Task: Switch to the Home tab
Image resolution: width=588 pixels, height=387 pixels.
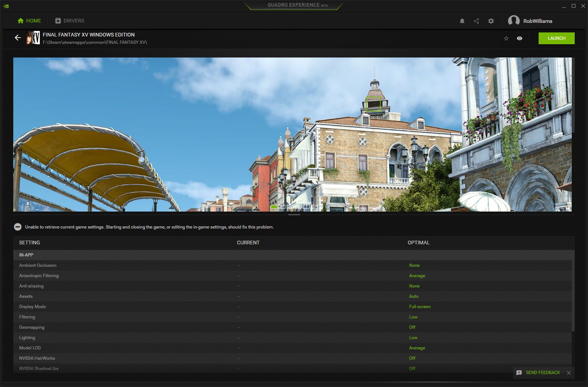Action: 29,21
